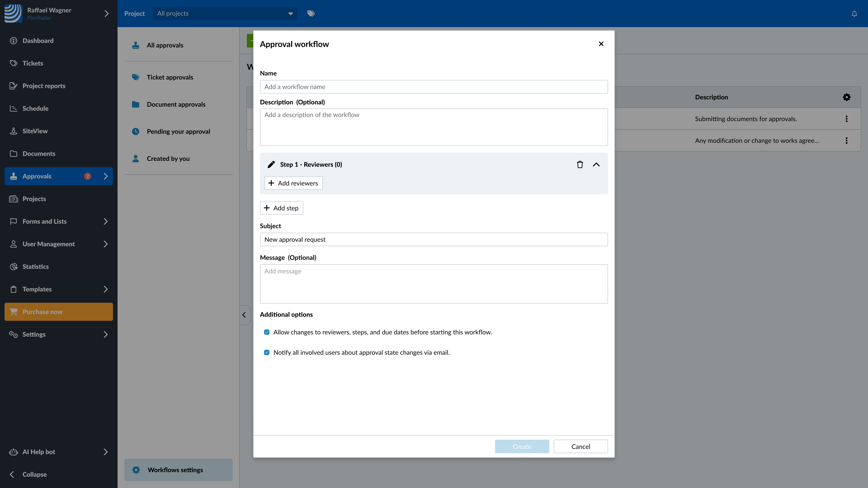Open the table column settings gear
Screen dimensions: 868x488
pyautogui.click(x=847, y=97)
